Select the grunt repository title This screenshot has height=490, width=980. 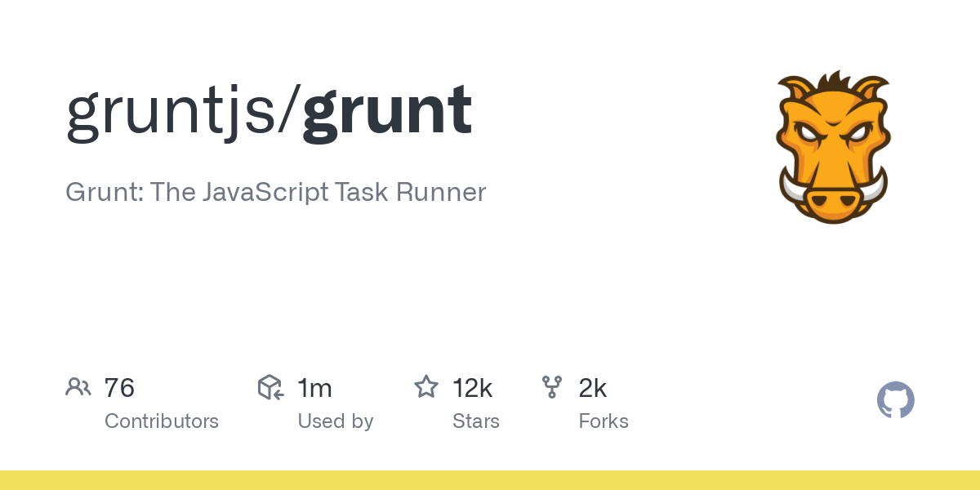tap(386, 110)
